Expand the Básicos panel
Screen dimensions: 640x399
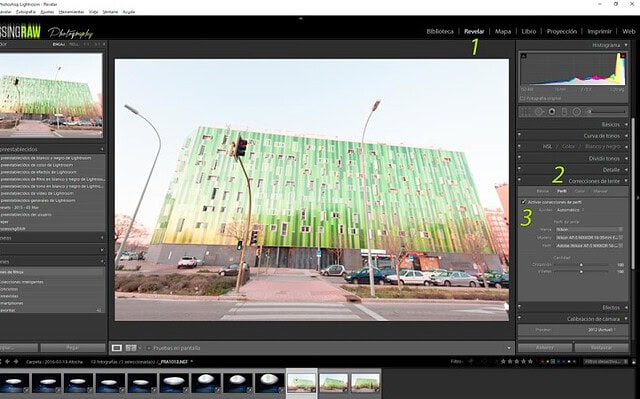626,124
